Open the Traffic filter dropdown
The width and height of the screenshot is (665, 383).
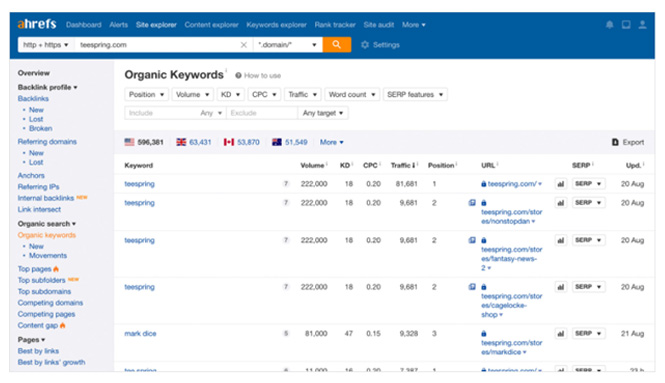pyautogui.click(x=302, y=95)
